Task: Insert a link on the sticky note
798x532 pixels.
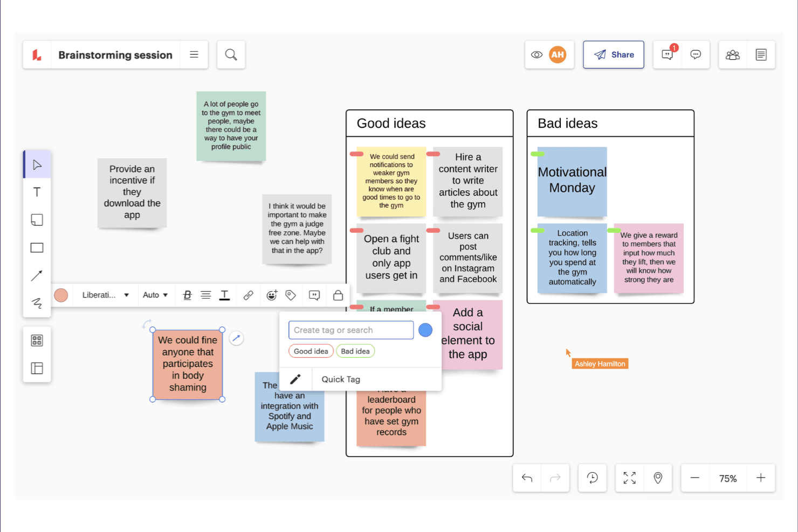Action: click(x=248, y=295)
